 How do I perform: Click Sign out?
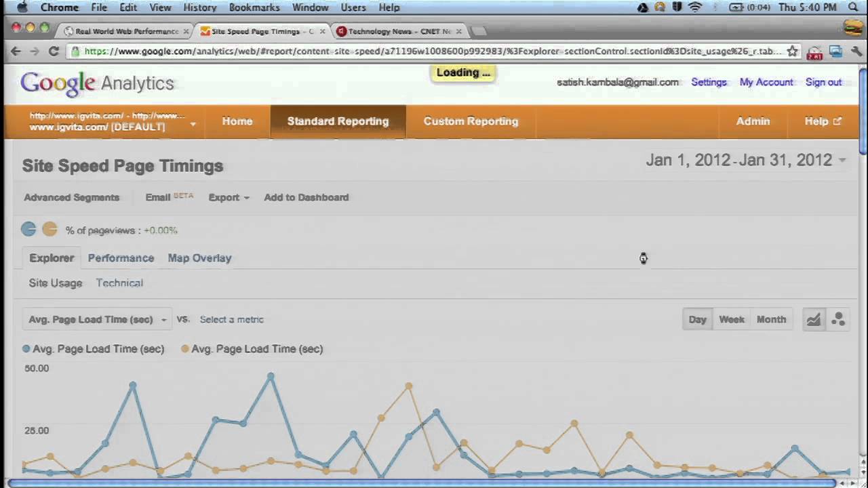pos(823,82)
